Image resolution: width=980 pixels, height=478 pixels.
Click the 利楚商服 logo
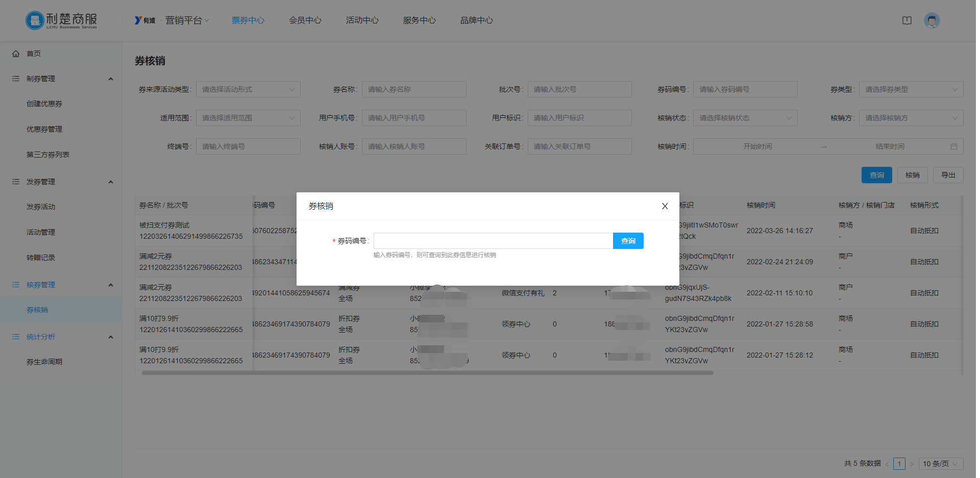61,20
